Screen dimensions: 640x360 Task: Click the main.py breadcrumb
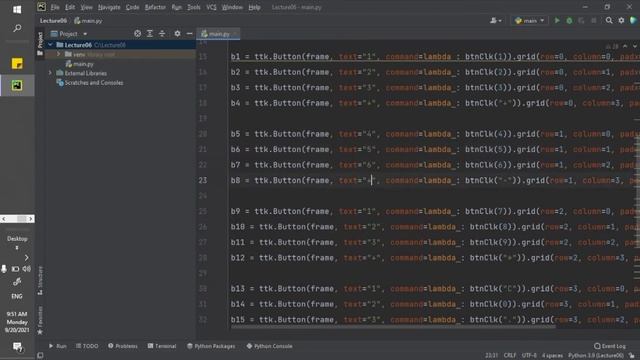click(x=88, y=20)
